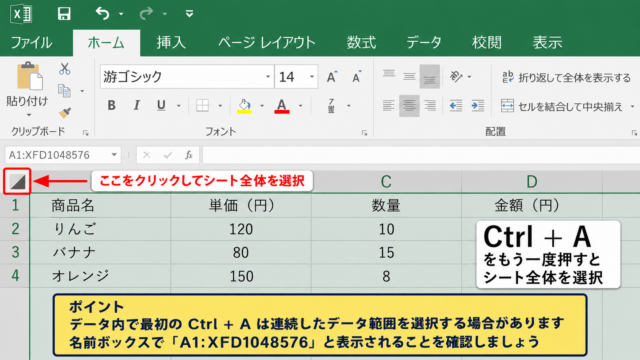Toggle Bold formatting
Image resolution: width=640 pixels, height=360 pixels.
[x=111, y=105]
